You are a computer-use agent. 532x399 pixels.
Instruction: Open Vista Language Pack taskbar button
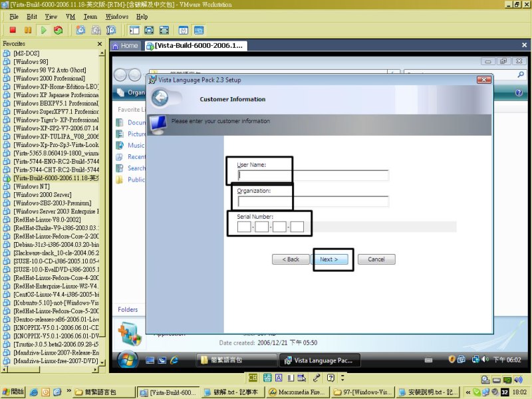point(319,360)
